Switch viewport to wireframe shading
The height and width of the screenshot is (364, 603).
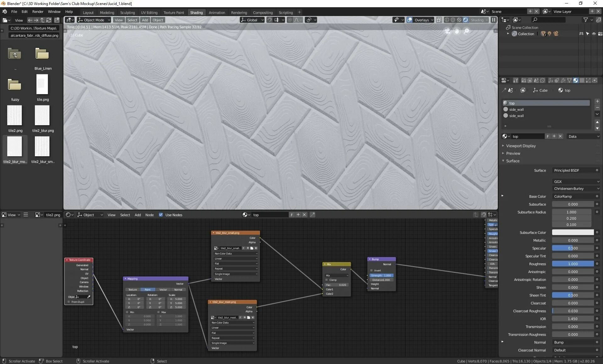[447, 20]
